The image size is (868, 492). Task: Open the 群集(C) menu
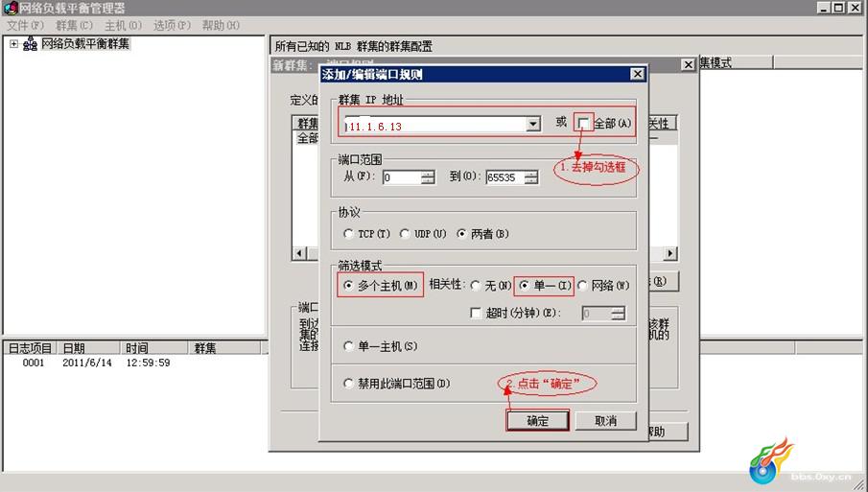pos(74,26)
